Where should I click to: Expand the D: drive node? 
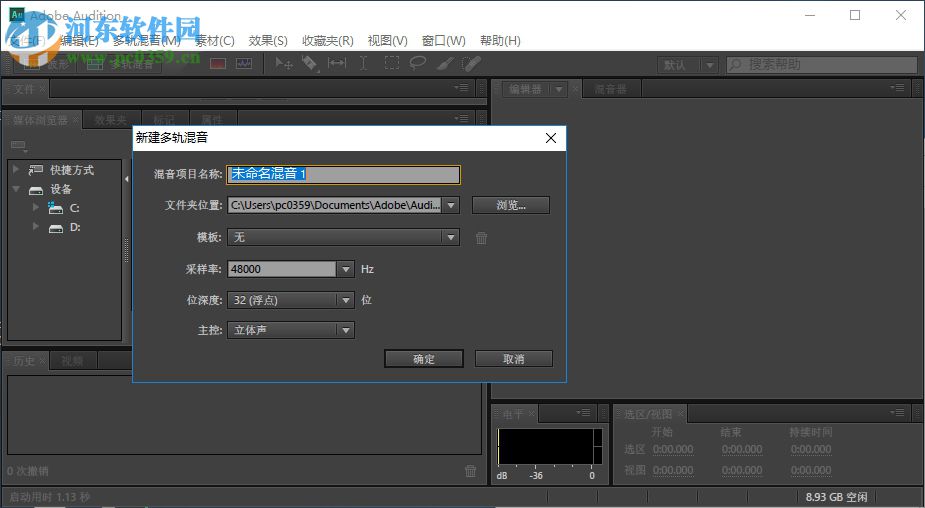pyautogui.click(x=35, y=227)
